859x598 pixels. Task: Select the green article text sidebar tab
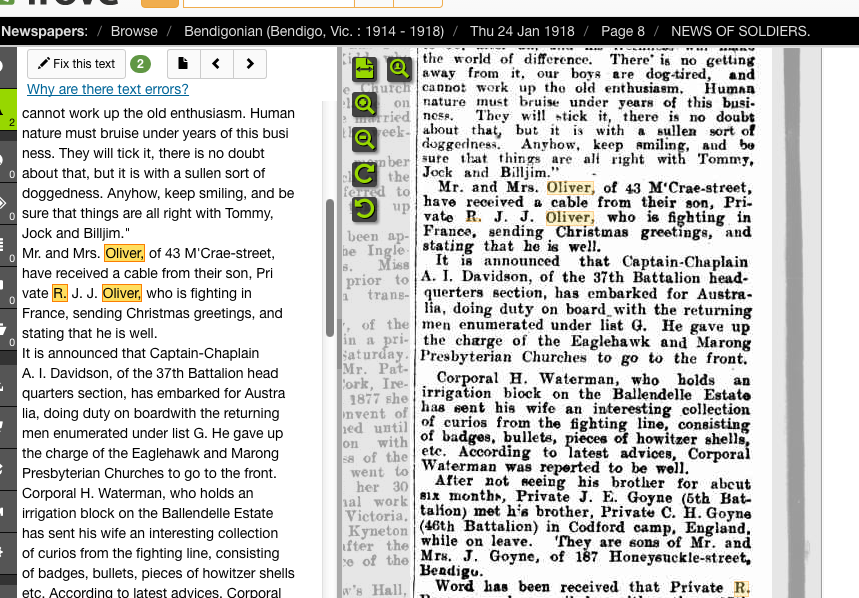[8, 110]
